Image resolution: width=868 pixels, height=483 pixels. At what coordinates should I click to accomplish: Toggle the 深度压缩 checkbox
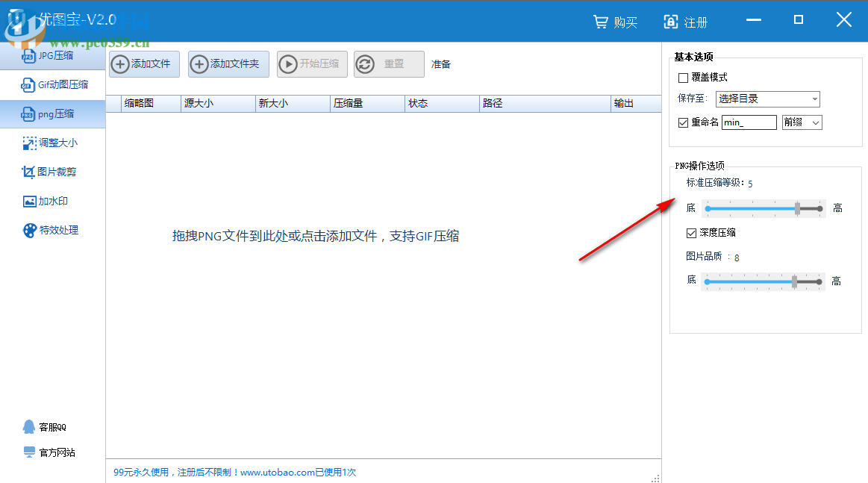click(x=691, y=233)
